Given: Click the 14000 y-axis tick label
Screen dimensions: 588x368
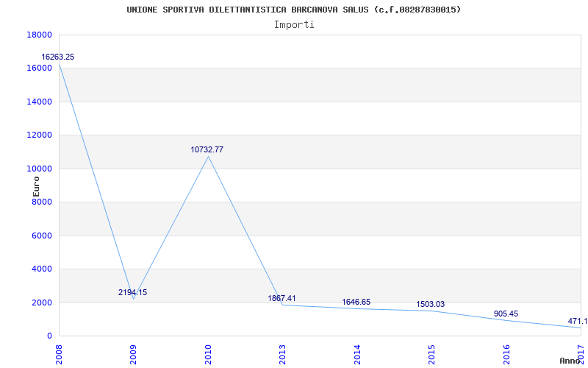Looking at the screenshot, I should pos(40,102).
